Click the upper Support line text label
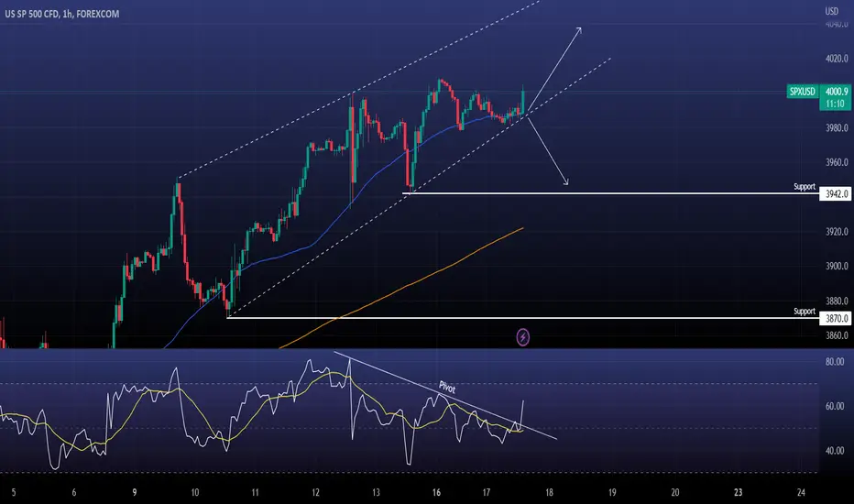The image size is (854, 504). 804,187
